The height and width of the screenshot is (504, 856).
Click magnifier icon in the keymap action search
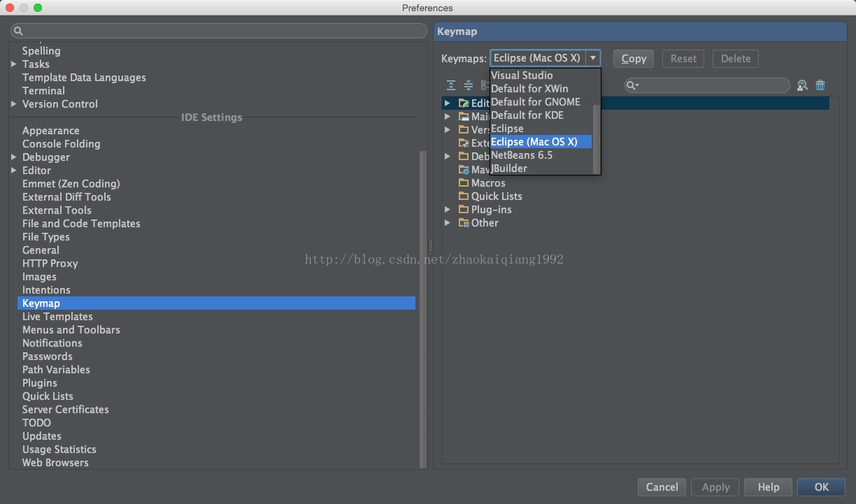632,85
